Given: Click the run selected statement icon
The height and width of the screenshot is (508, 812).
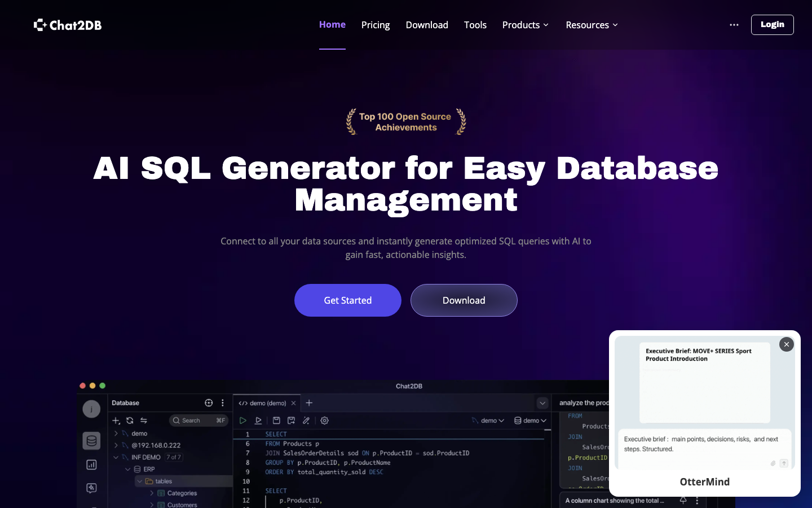Looking at the screenshot, I should point(258,421).
